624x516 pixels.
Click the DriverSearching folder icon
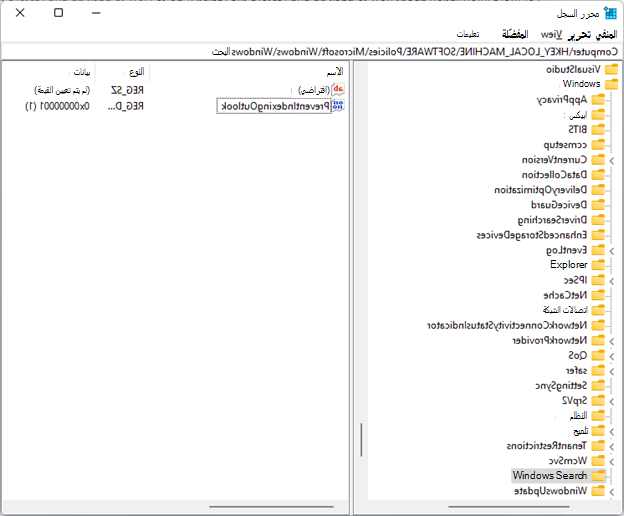click(598, 220)
